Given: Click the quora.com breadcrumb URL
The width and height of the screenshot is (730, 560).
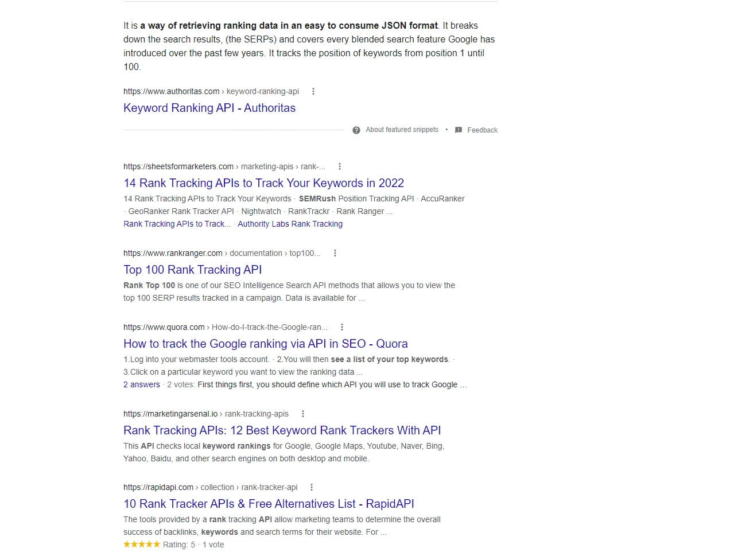Looking at the screenshot, I should tap(226, 327).
